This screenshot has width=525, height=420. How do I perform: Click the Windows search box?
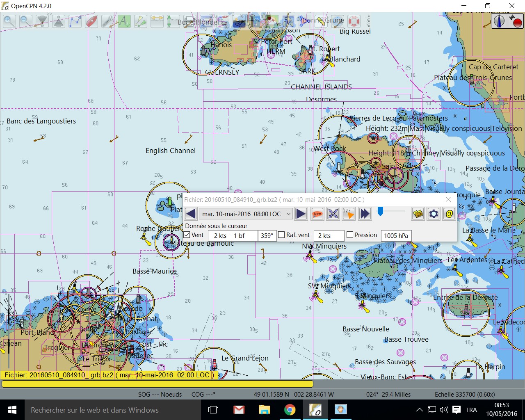112,410
